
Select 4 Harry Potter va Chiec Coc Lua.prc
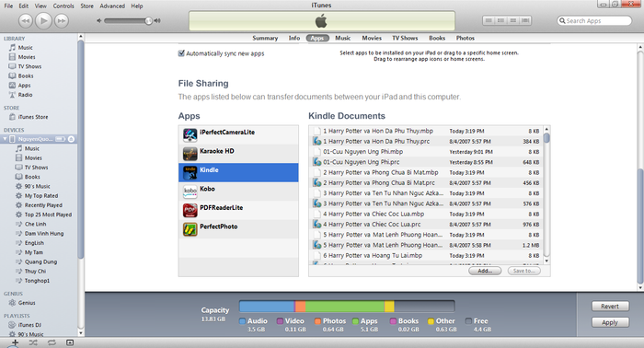click(x=426, y=225)
